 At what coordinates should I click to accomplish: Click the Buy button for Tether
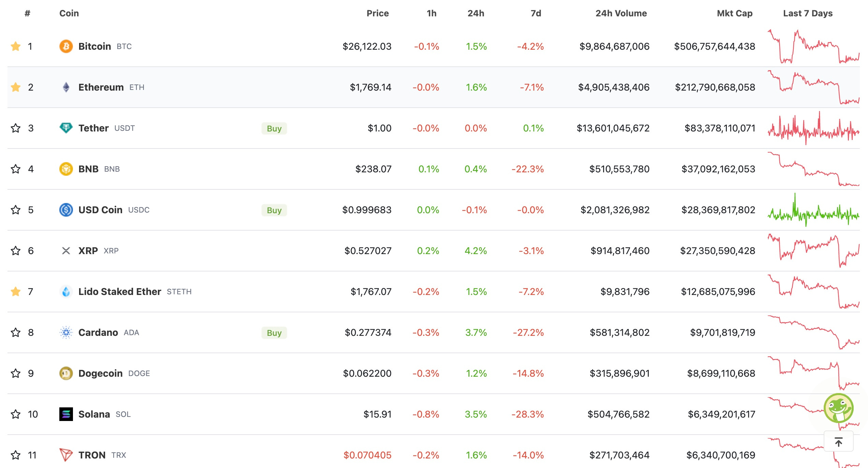pos(274,128)
